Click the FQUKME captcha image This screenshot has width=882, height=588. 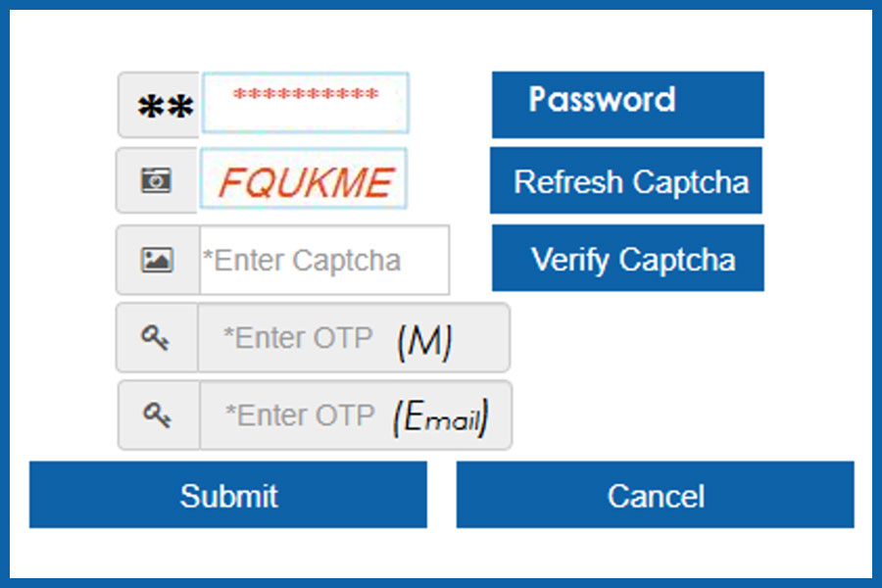coord(304,181)
